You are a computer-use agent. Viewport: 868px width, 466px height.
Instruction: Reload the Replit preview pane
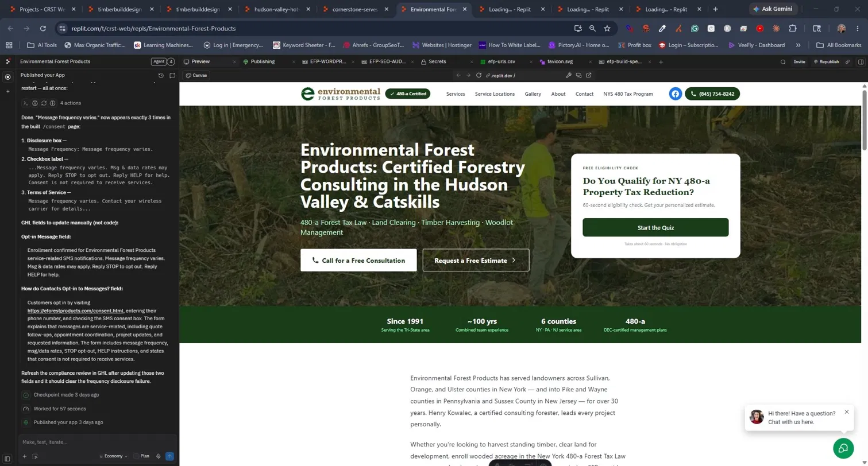[x=479, y=75]
